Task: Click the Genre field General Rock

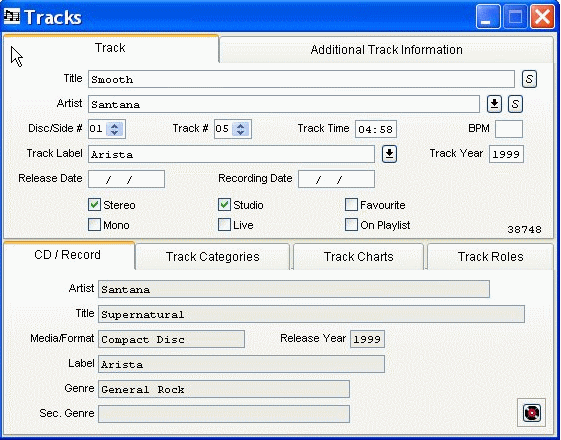Action: pos(224,389)
